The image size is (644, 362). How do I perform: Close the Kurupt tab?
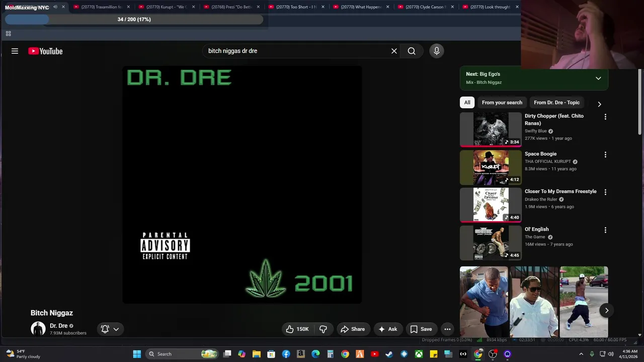pyautogui.click(x=193, y=7)
